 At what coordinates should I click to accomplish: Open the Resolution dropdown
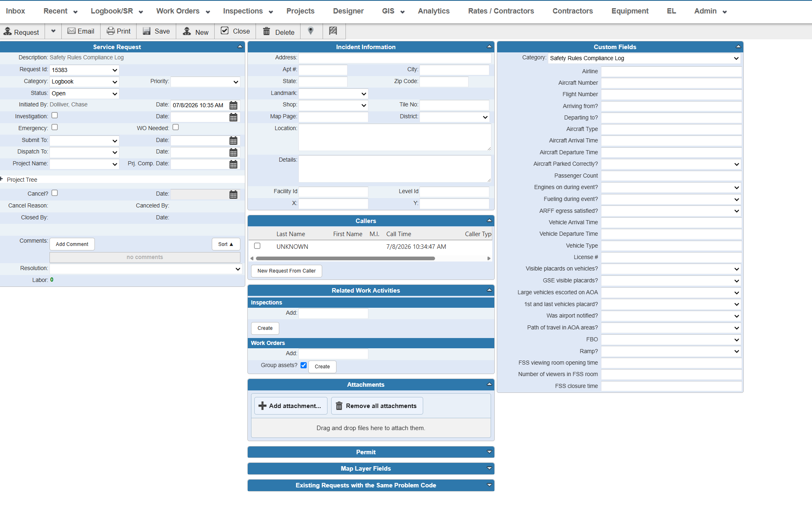tap(146, 269)
